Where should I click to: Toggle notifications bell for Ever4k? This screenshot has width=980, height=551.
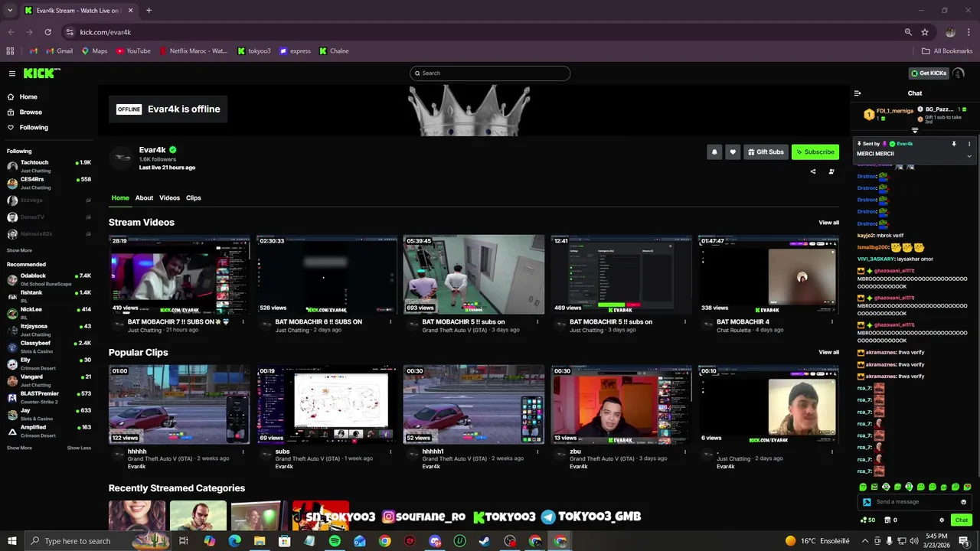tap(714, 152)
